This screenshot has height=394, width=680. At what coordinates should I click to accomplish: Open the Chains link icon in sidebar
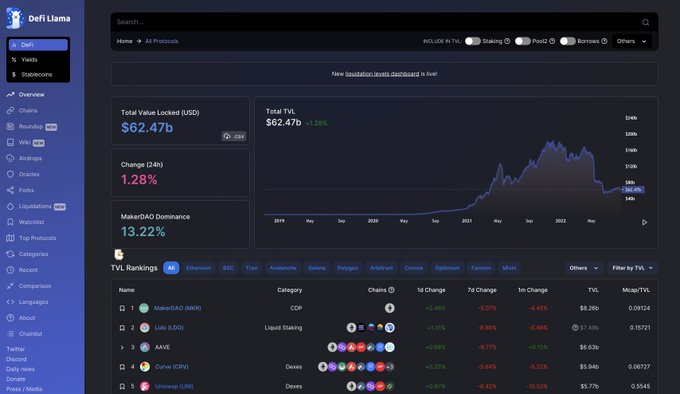coord(10,111)
